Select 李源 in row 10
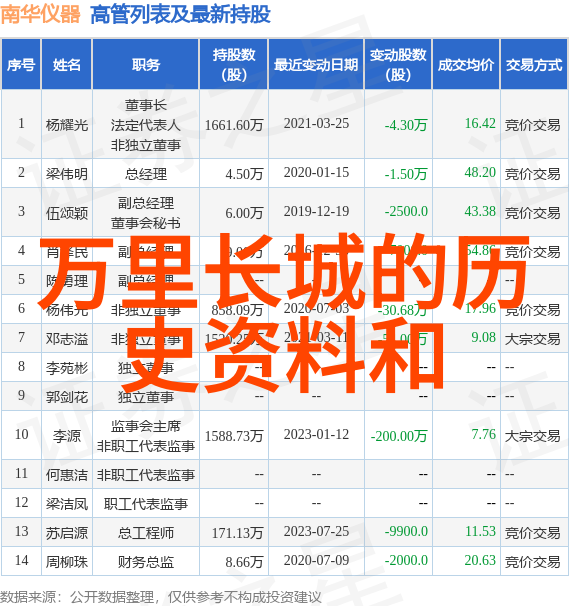 pos(66,436)
